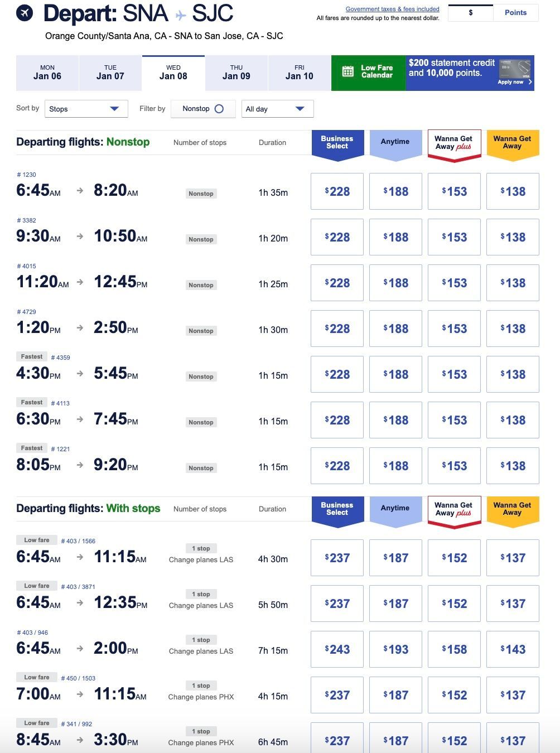Click the arrow between 6:45AM and 8:20AM
Image resolution: width=560 pixels, height=753 pixels.
tap(80, 191)
